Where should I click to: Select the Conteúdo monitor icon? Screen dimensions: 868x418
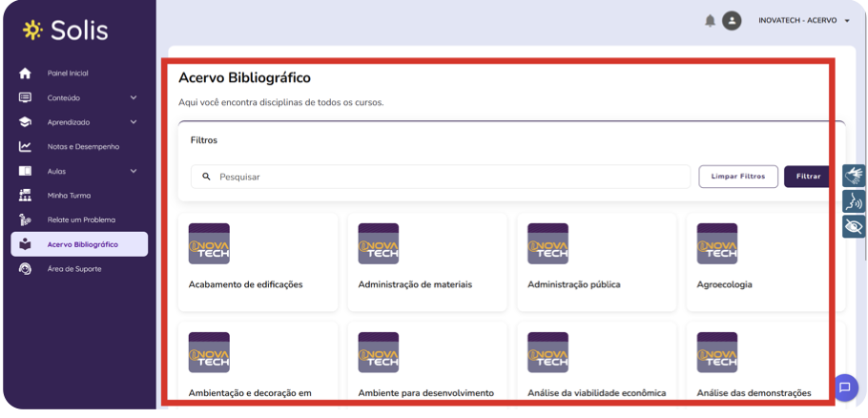25,97
